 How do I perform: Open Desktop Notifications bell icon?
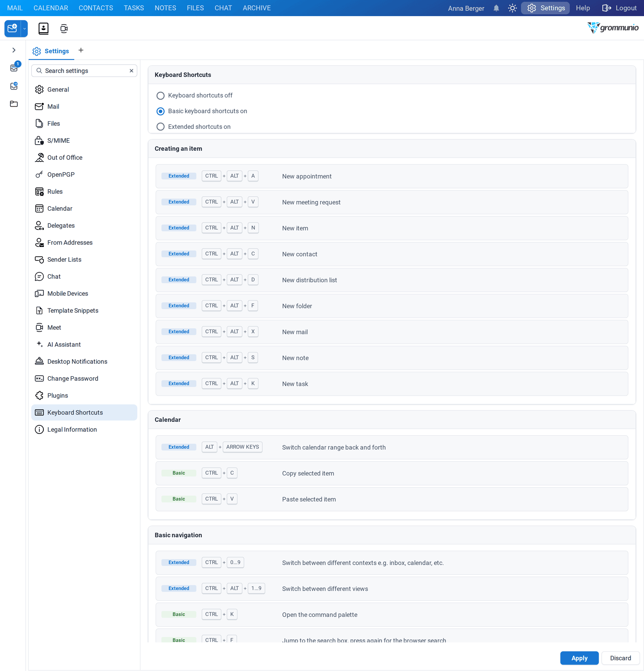click(x=39, y=361)
